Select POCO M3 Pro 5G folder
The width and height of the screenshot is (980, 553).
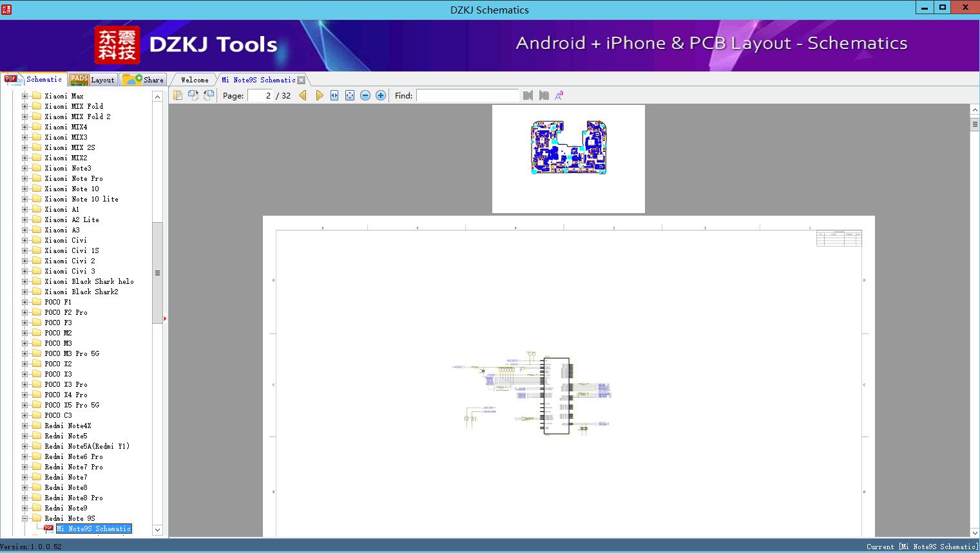(x=72, y=353)
